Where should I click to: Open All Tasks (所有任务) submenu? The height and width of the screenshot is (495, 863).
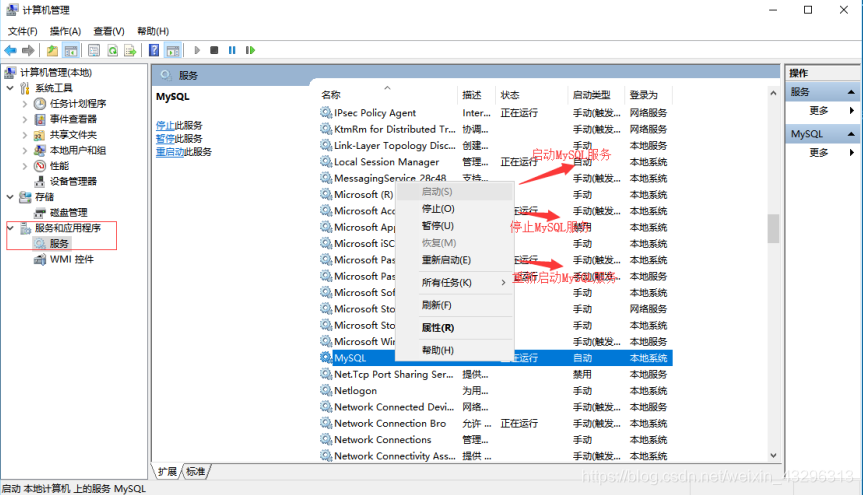(455, 282)
